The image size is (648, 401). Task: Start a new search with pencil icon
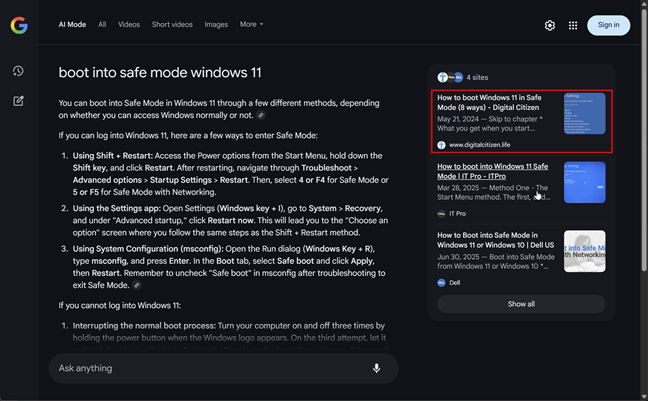coord(18,101)
